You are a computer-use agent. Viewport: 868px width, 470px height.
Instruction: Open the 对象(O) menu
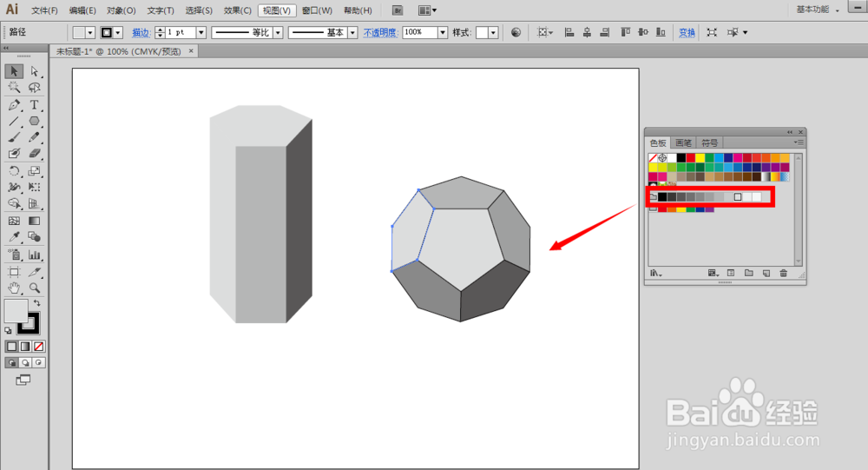(x=122, y=10)
